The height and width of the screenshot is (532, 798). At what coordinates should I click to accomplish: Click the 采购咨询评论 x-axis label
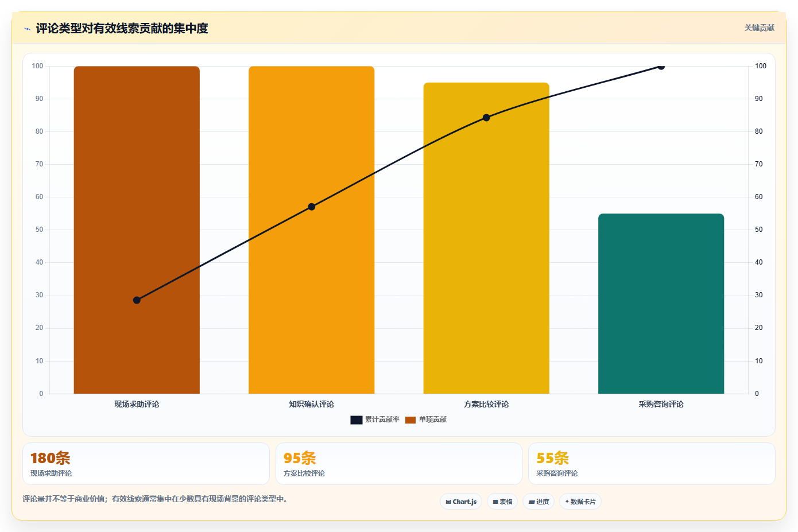(x=661, y=404)
